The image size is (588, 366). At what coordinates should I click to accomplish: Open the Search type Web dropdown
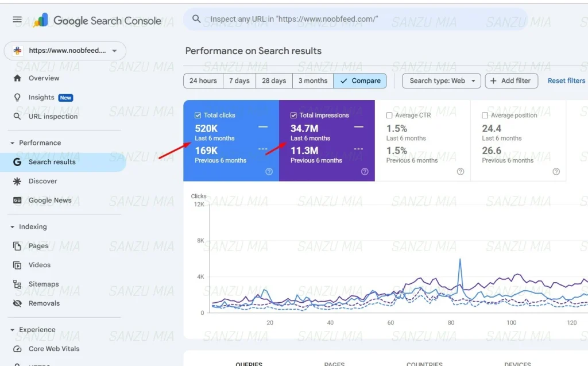coord(441,81)
